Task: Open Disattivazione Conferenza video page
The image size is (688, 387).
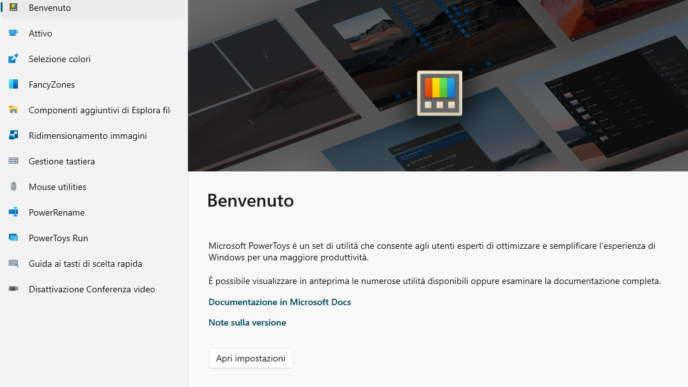Action: 93,289
